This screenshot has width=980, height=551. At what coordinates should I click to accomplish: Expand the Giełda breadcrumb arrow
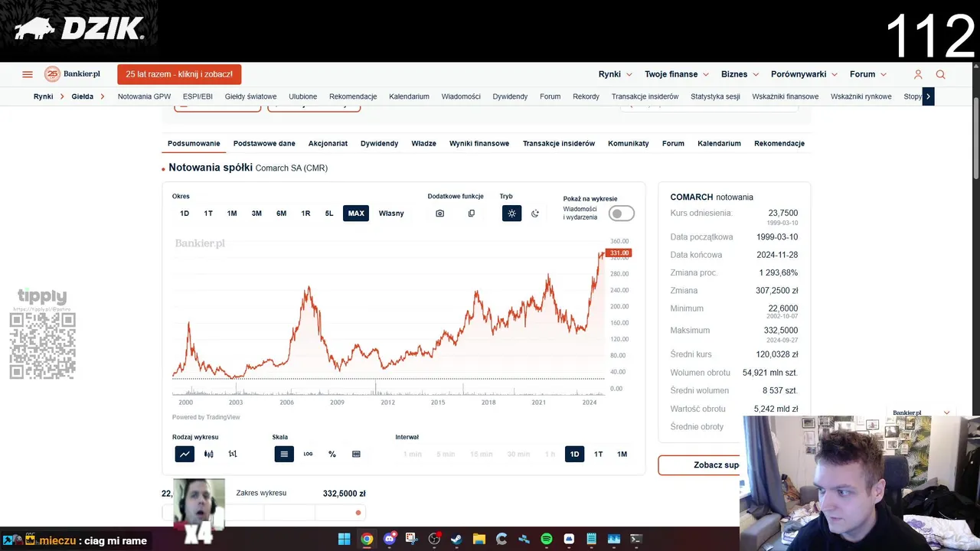coord(102,96)
